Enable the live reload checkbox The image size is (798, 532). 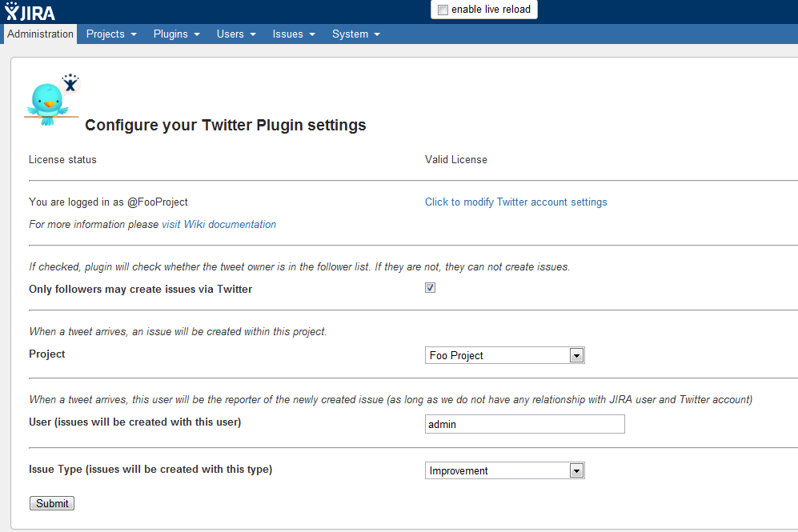(x=443, y=10)
